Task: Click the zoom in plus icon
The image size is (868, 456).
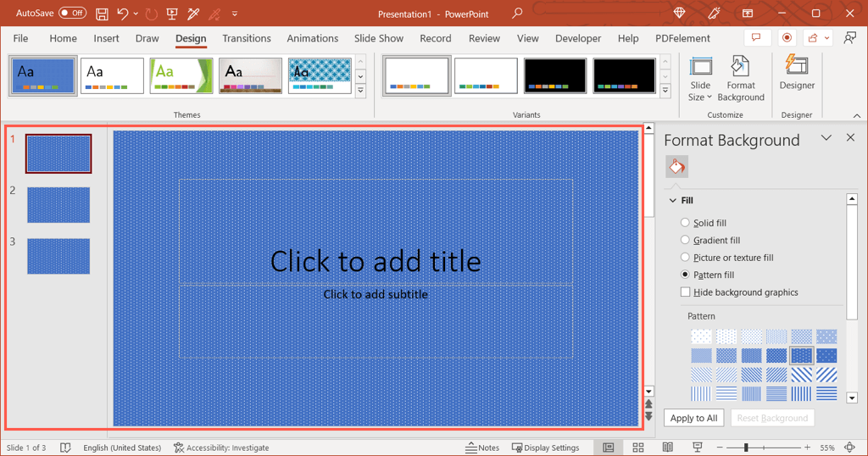Action: 808,448
